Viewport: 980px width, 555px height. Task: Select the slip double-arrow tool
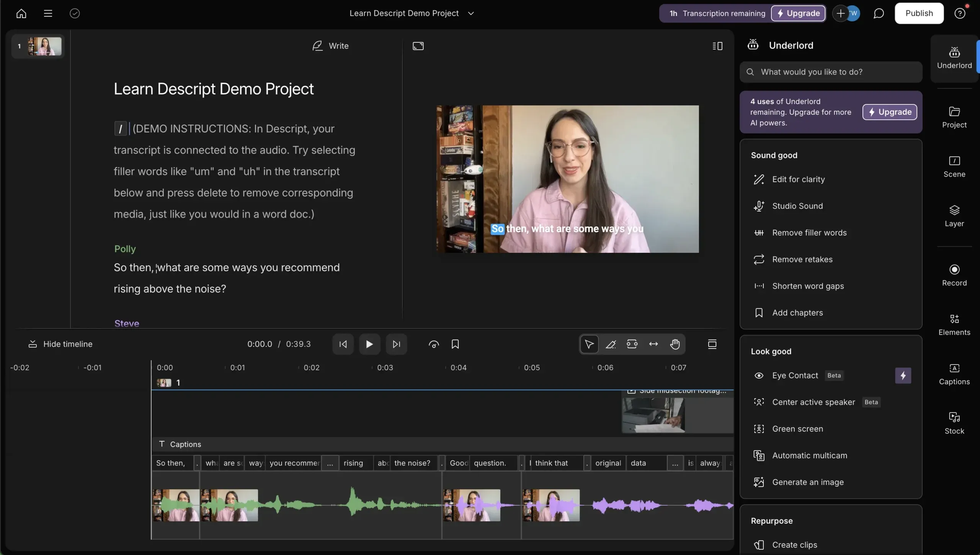coord(653,344)
